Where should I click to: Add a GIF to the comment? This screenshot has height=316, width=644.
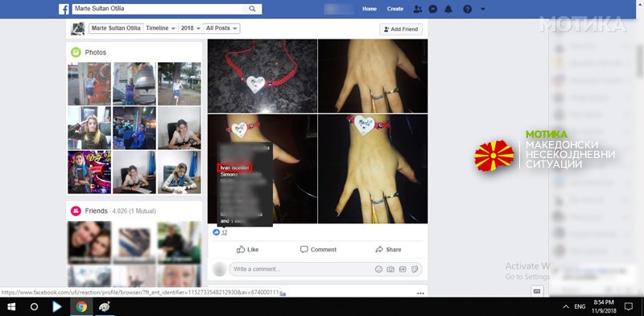point(402,269)
